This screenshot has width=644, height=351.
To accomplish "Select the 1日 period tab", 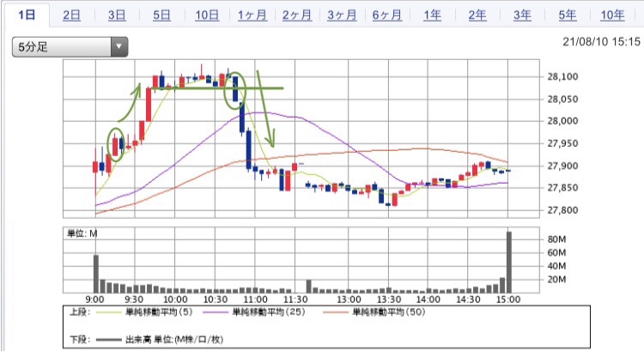I will pos(27,15).
